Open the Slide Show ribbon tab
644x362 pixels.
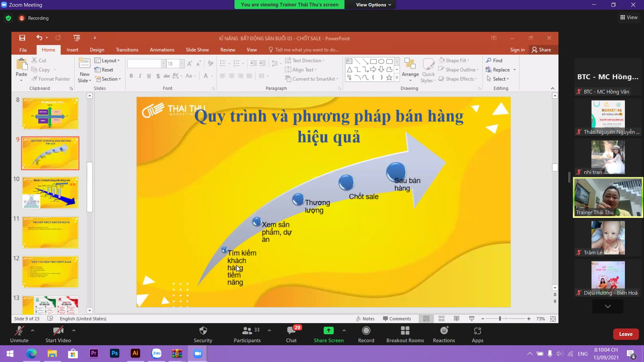click(x=197, y=50)
